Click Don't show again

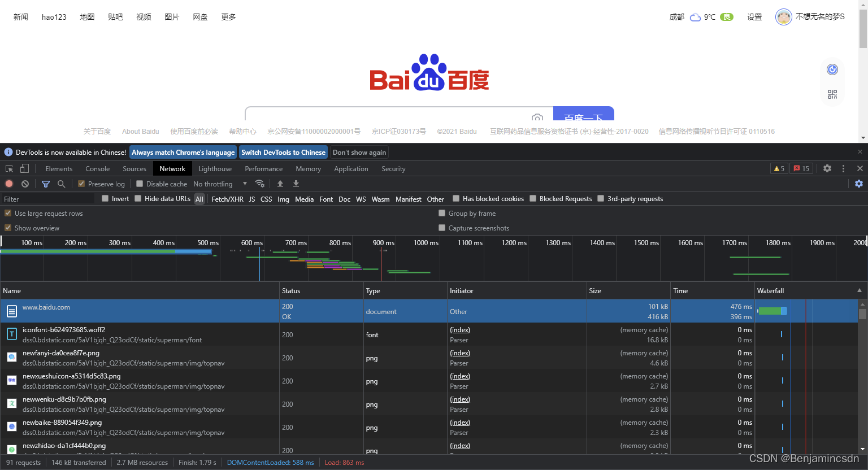click(x=359, y=152)
